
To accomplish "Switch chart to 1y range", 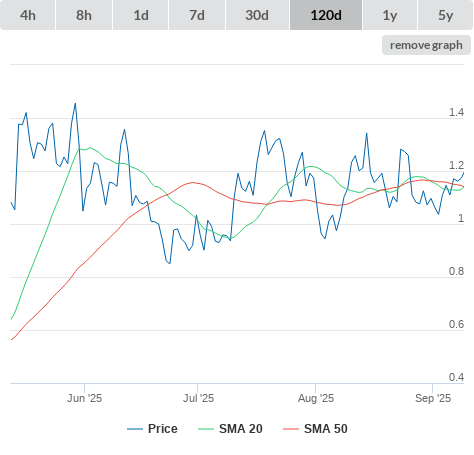I will (390, 15).
